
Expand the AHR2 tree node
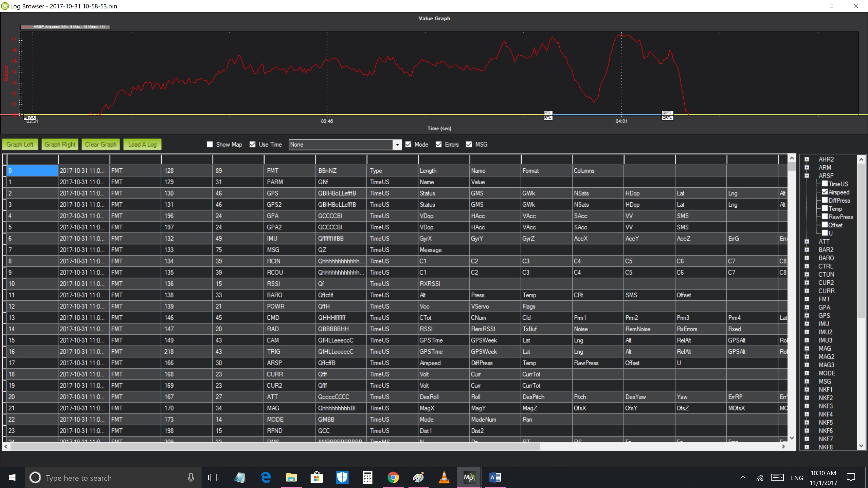[x=807, y=159]
